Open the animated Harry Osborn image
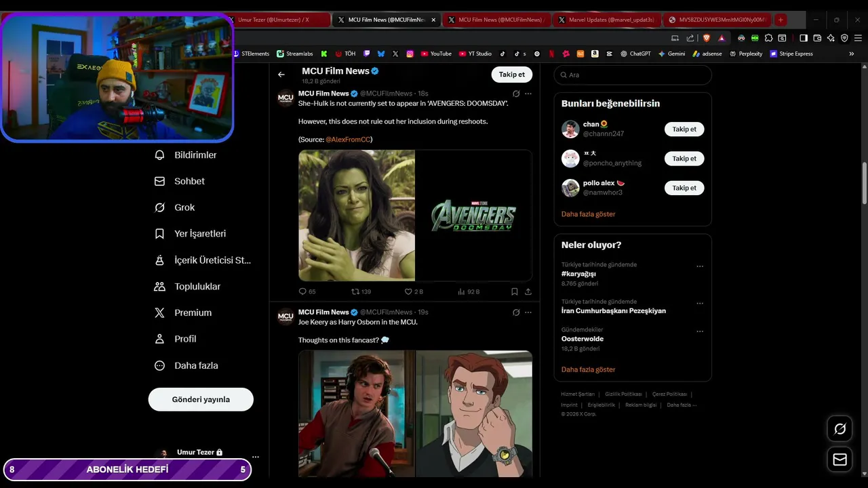The height and width of the screenshot is (488, 868). click(x=473, y=413)
